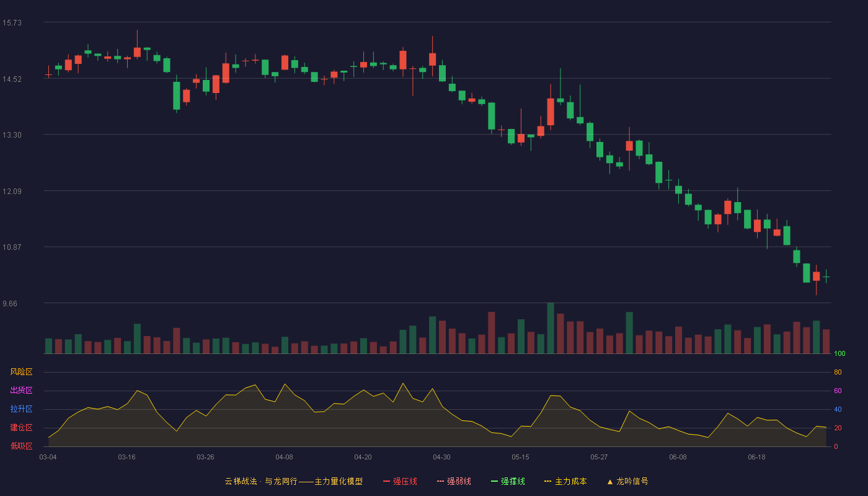This screenshot has height=496, width=868.
Task: Click the 03-16 date label
Action: 126,457
